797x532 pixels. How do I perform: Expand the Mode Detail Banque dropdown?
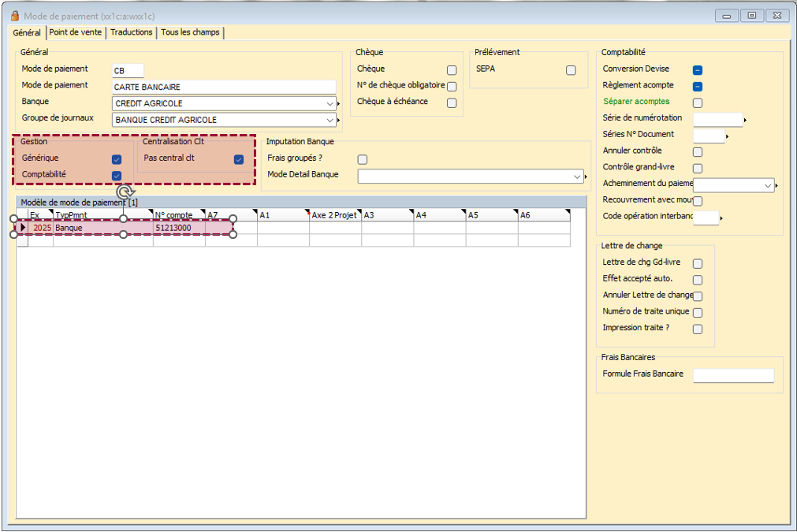(579, 177)
